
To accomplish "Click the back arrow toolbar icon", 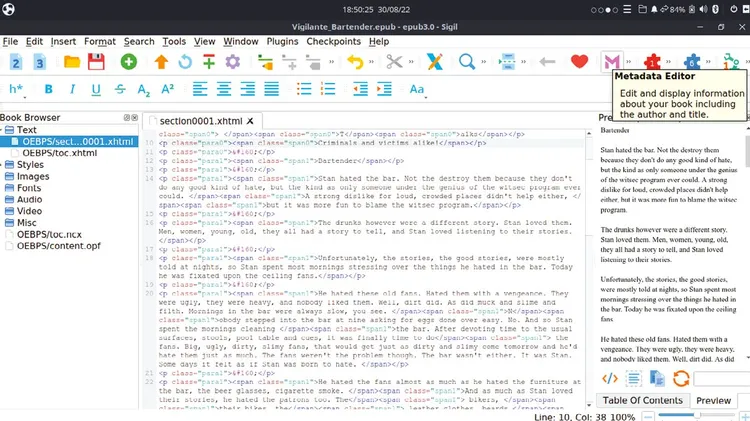I will click(x=547, y=62).
